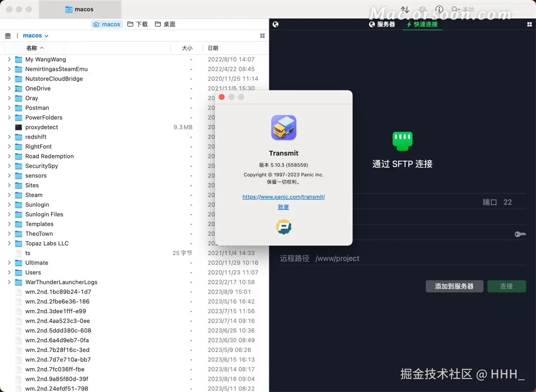Click the local drive icon beside macos path
This screenshot has height=392, width=536.
click(x=8, y=35)
